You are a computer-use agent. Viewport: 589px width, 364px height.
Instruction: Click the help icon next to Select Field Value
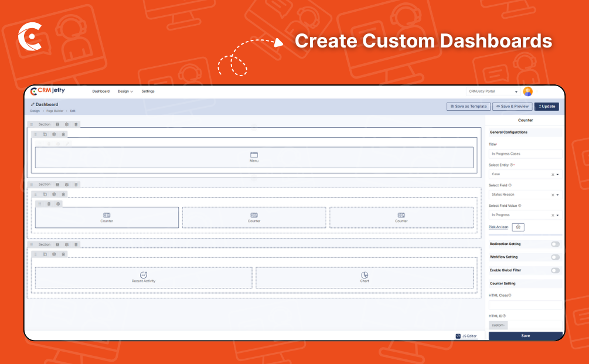point(519,206)
